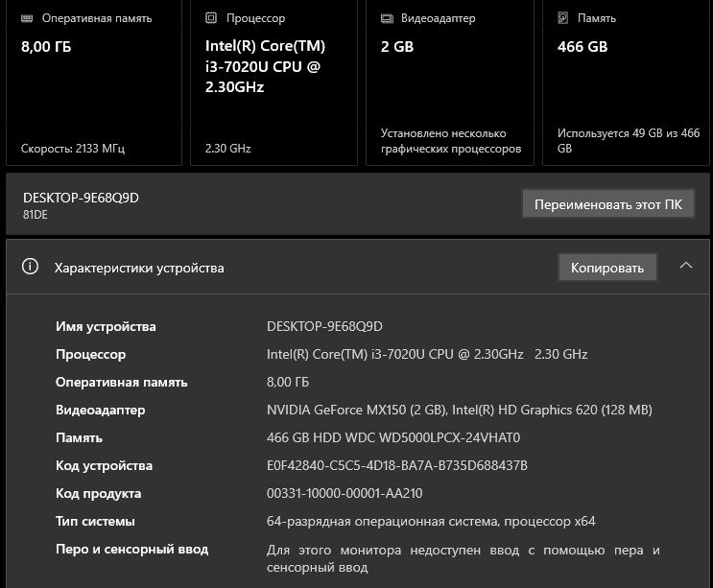
Task: Click Установлено несколько графических процессоров text
Action: pyautogui.click(x=451, y=141)
